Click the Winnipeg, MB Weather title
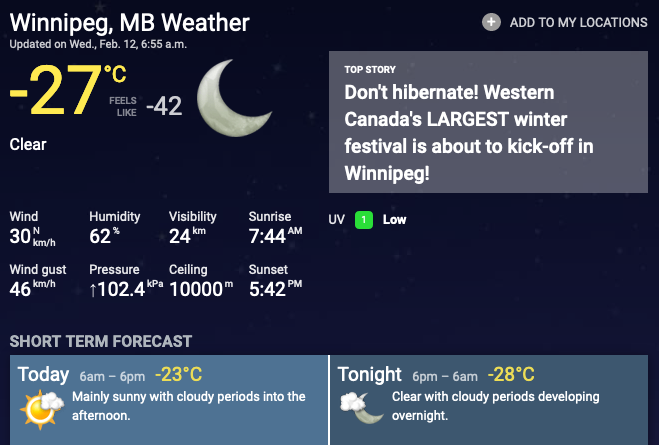Image resolution: width=659 pixels, height=445 pixels. [130, 22]
